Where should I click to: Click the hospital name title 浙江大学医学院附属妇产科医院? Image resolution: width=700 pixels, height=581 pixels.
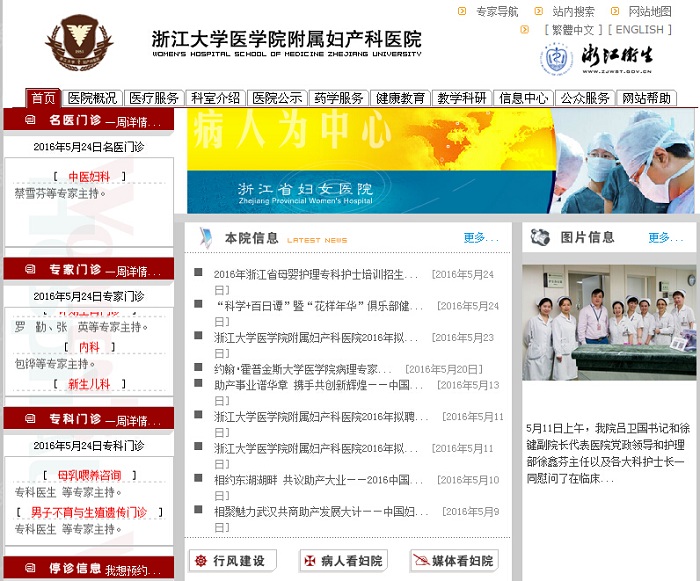[x=286, y=39]
